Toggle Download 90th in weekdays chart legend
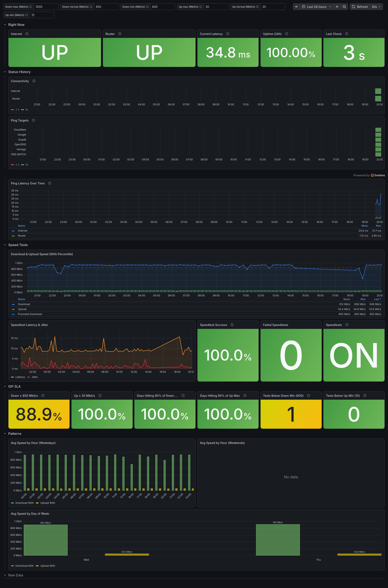Image resolution: width=388 pixels, height=588 pixels. (x=24, y=503)
